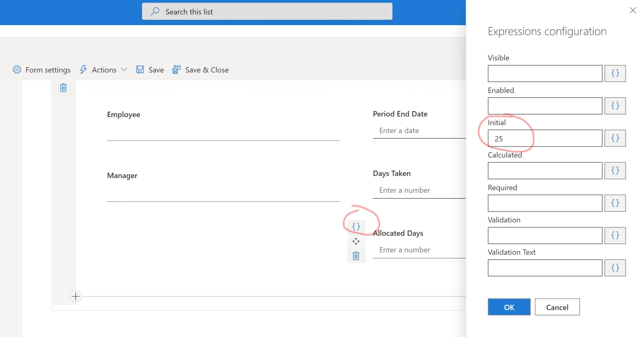Image resolution: width=644 pixels, height=337 pixels.
Task: Open the expression editor for the Validation property
Action: pos(615,235)
